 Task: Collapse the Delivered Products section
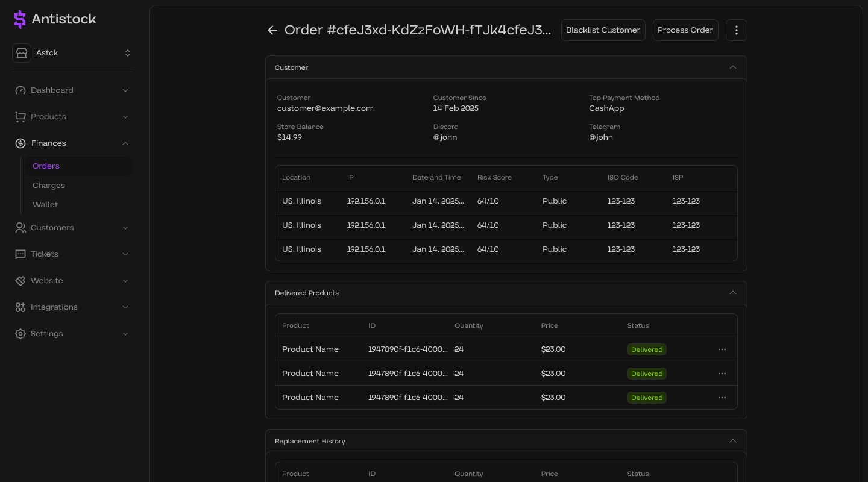(x=733, y=293)
